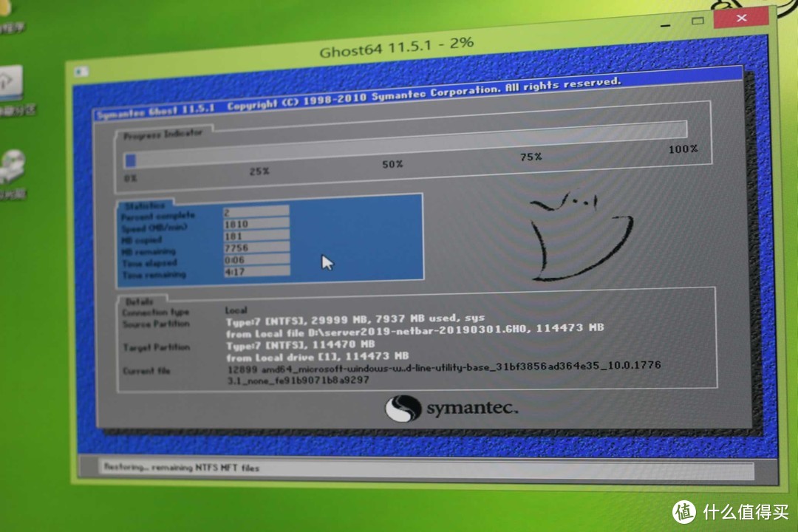Click the Speed value 1810
Screen dimensions: 798x532
tap(256, 224)
